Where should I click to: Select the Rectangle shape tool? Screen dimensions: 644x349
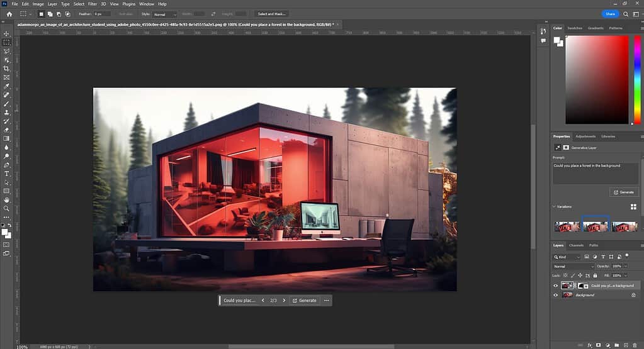[6, 191]
